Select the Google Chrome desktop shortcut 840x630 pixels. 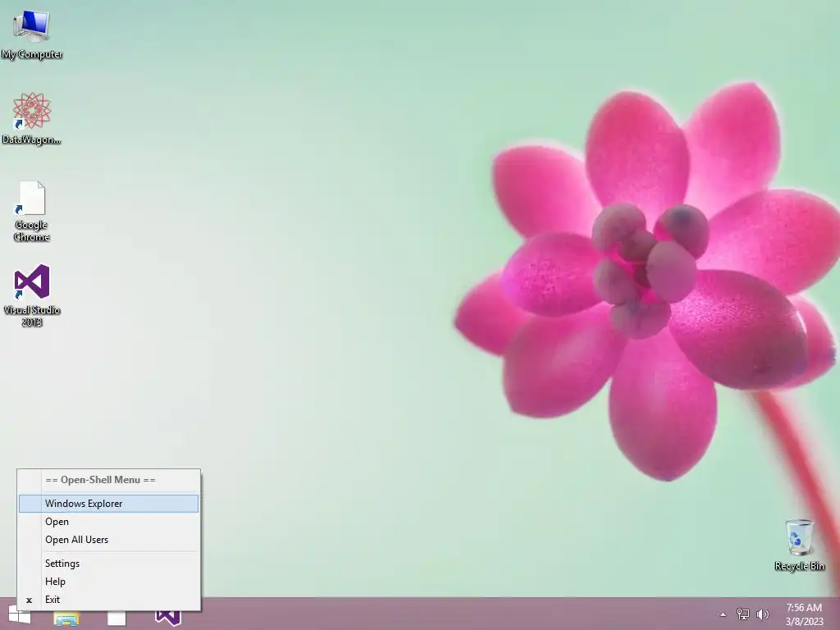pos(32,211)
